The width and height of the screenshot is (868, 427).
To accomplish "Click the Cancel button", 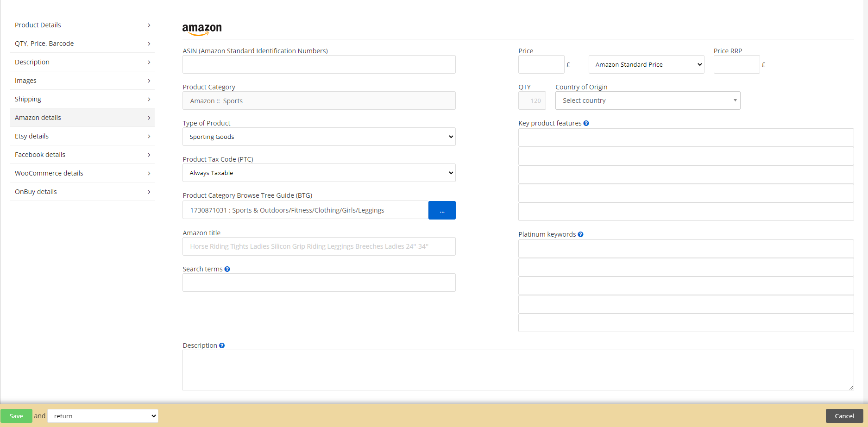I will (x=844, y=416).
